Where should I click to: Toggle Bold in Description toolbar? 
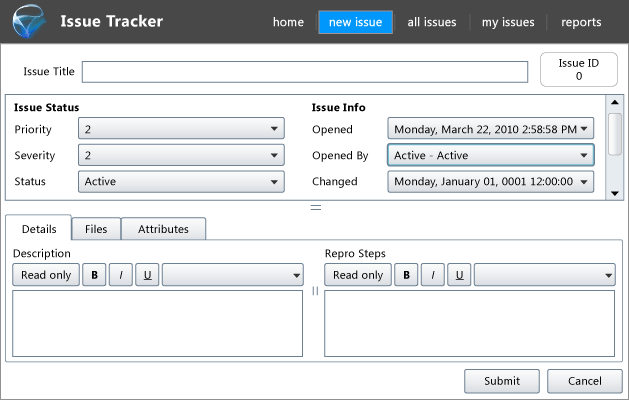click(x=94, y=275)
